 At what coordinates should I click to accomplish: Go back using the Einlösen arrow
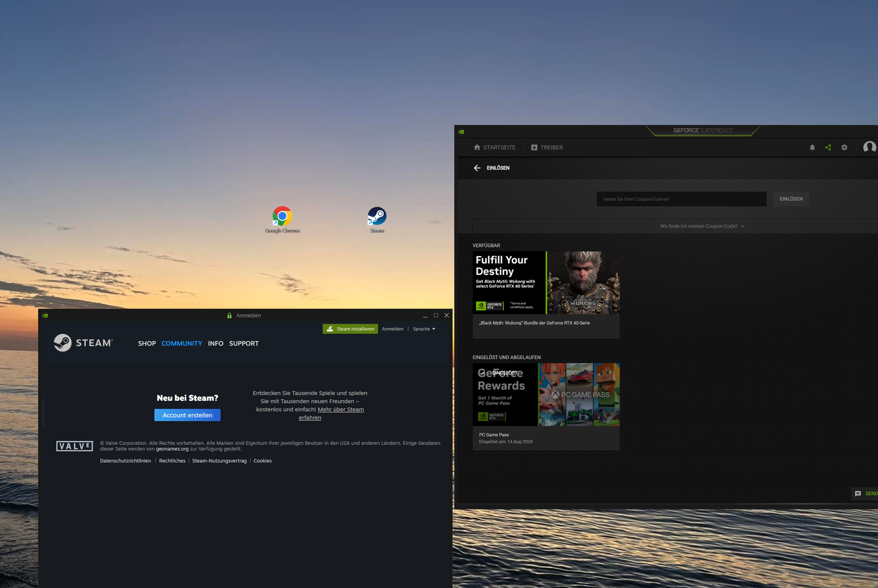(477, 168)
